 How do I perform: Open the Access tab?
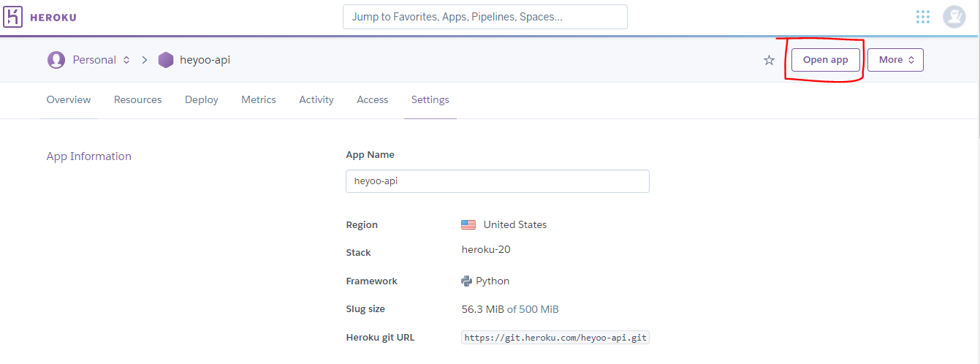pos(373,99)
